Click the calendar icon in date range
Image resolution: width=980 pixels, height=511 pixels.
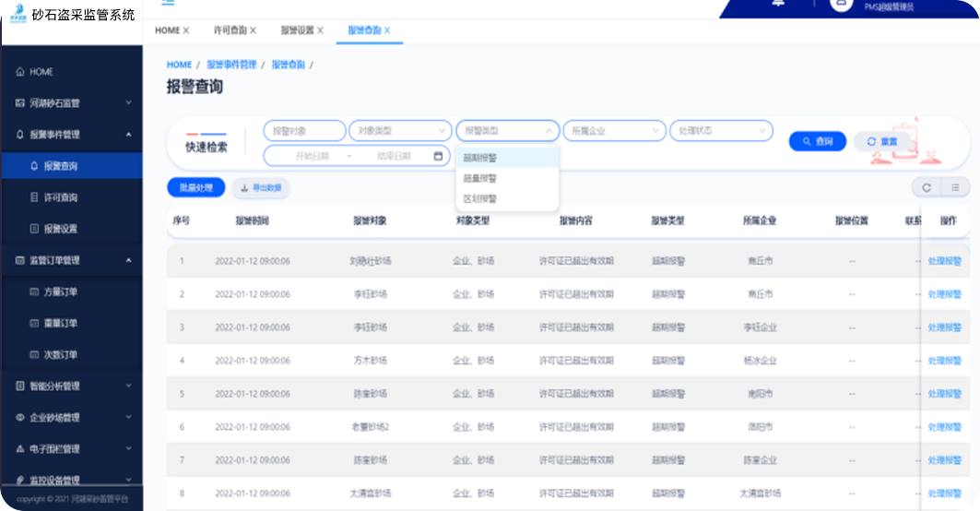[438, 156]
